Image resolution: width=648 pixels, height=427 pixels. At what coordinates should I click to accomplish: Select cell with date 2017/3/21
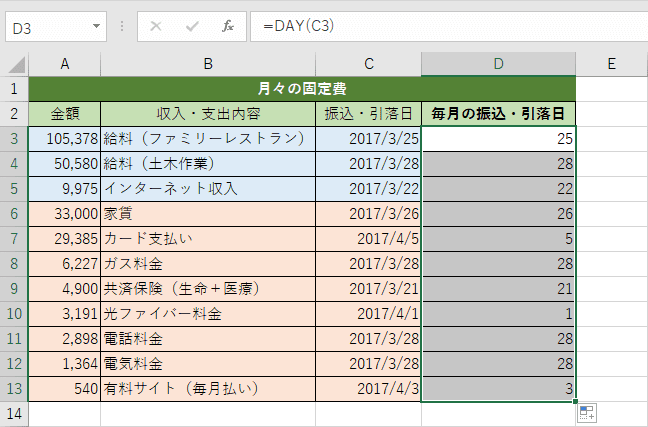pos(369,289)
